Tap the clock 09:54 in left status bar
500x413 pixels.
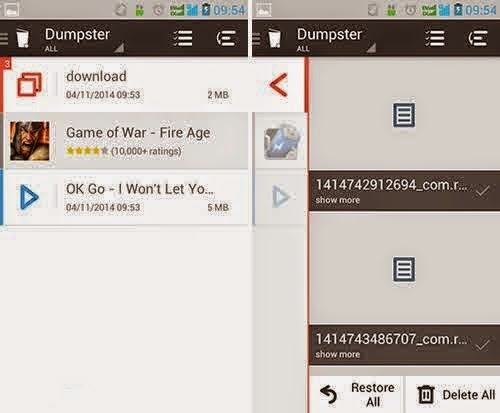pos(229,10)
